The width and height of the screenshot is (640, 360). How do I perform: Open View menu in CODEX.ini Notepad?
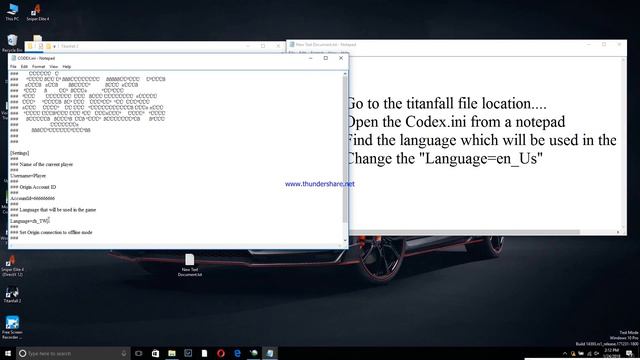tap(53, 67)
